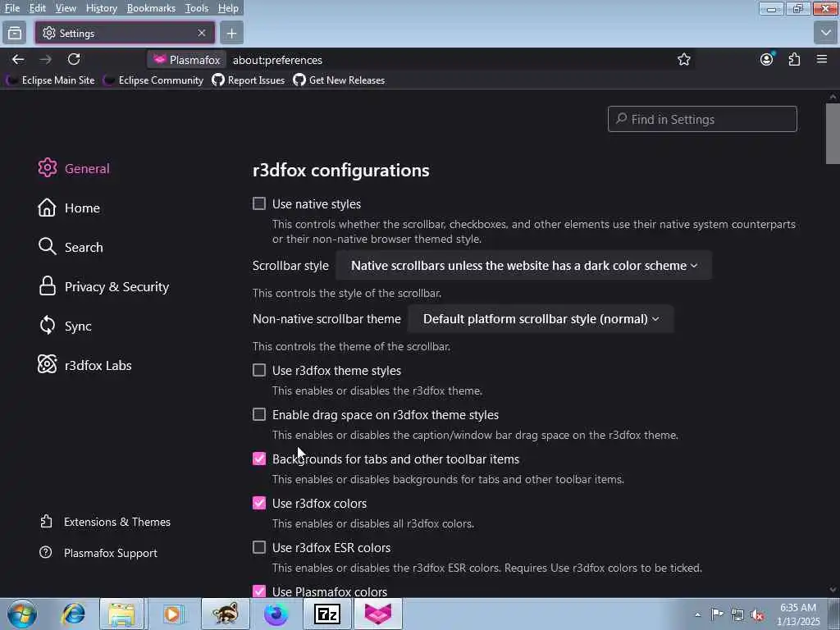840x630 pixels.
Task: Go back with the back arrow
Action: point(18,59)
